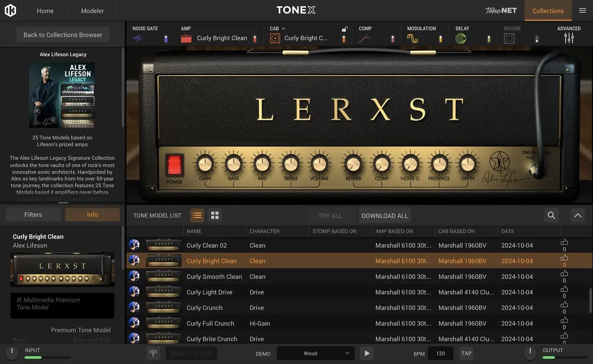Open the Modeler tab
This screenshot has width=593, height=364.
pos(92,11)
